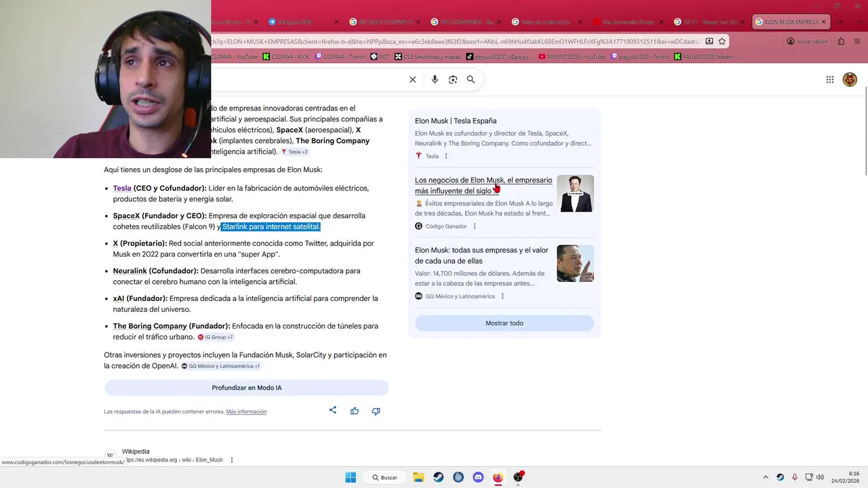Give thumbs down to AI overview
868x488 pixels.
pyautogui.click(x=376, y=411)
